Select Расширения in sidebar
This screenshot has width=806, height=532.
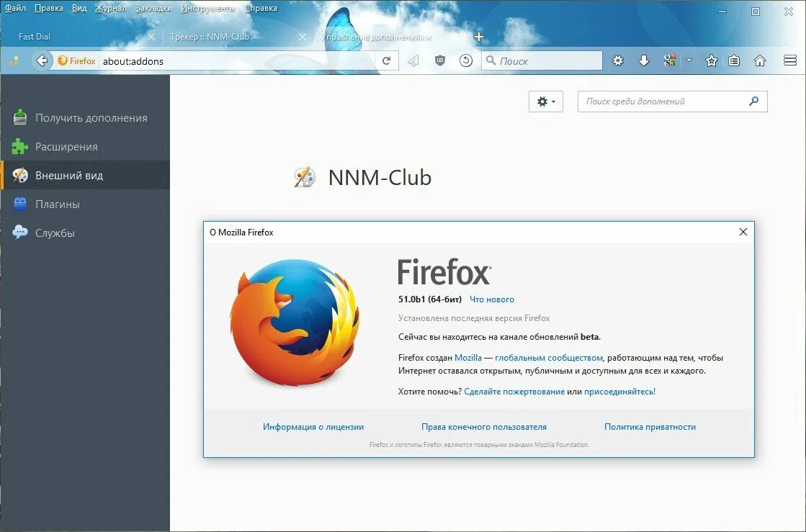pos(85,146)
